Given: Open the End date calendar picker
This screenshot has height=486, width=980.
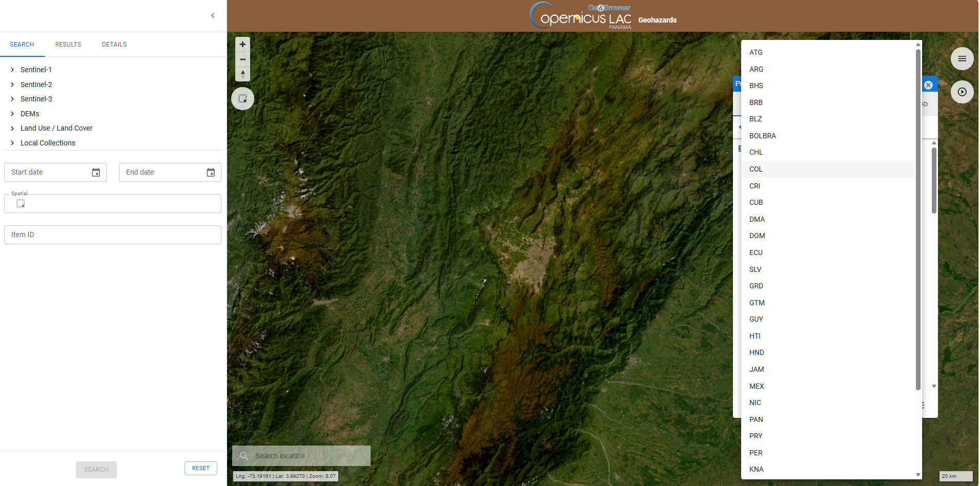Looking at the screenshot, I should [x=211, y=173].
